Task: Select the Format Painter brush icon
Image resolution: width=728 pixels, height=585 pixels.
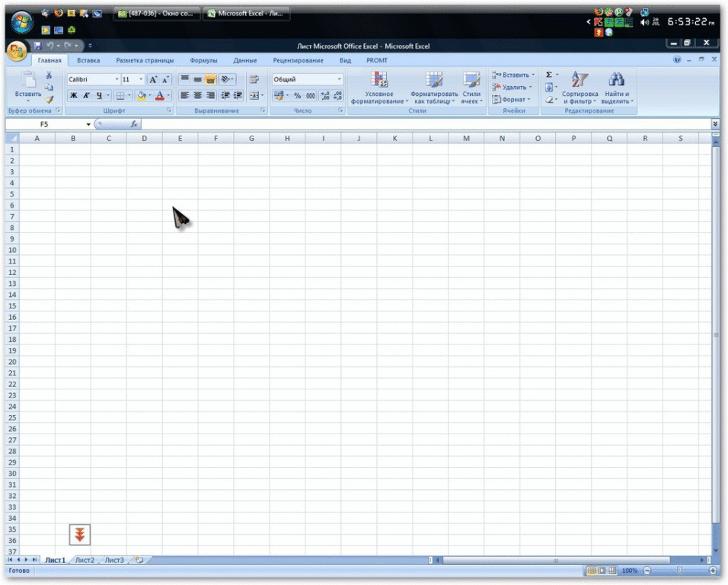Action: [49, 99]
